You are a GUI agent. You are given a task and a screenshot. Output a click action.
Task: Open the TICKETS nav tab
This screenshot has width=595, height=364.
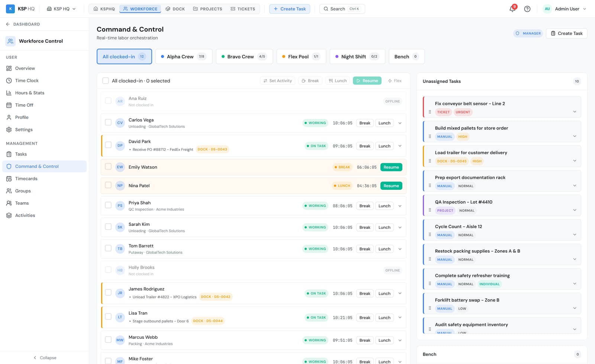click(x=243, y=9)
